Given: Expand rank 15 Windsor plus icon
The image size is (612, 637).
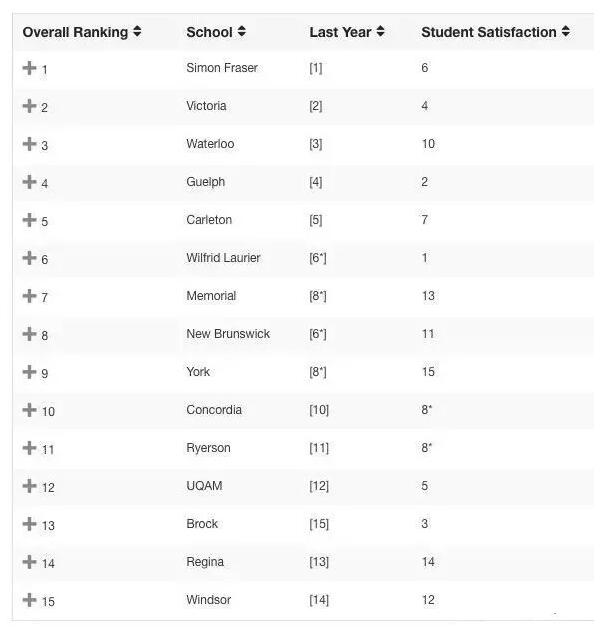Looking at the screenshot, I should (30, 599).
